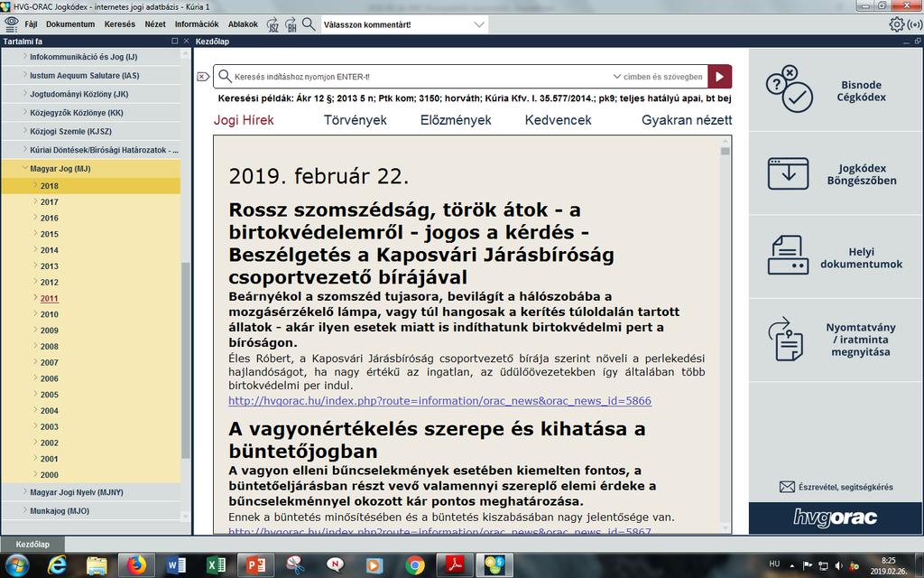Viewport: 924px width, 578px height.
Task: Click Észrevétel, segítségkérés link
Action: pyautogui.click(x=845, y=487)
